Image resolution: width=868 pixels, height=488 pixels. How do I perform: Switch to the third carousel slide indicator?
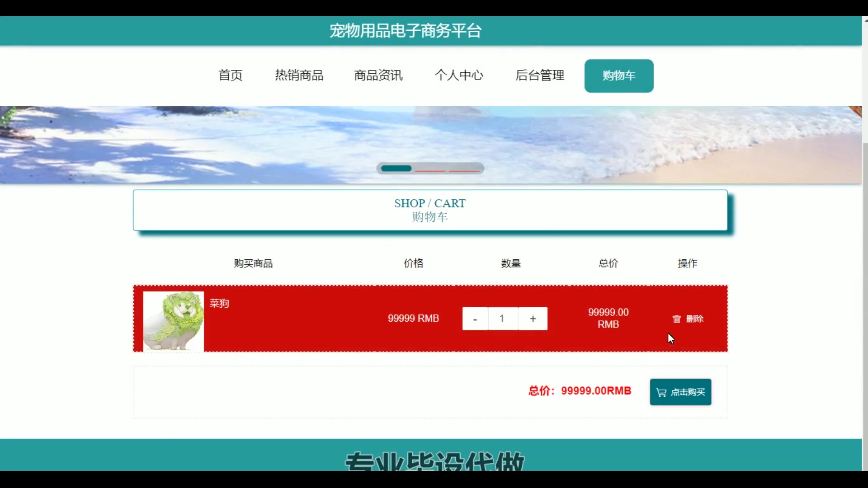point(464,169)
